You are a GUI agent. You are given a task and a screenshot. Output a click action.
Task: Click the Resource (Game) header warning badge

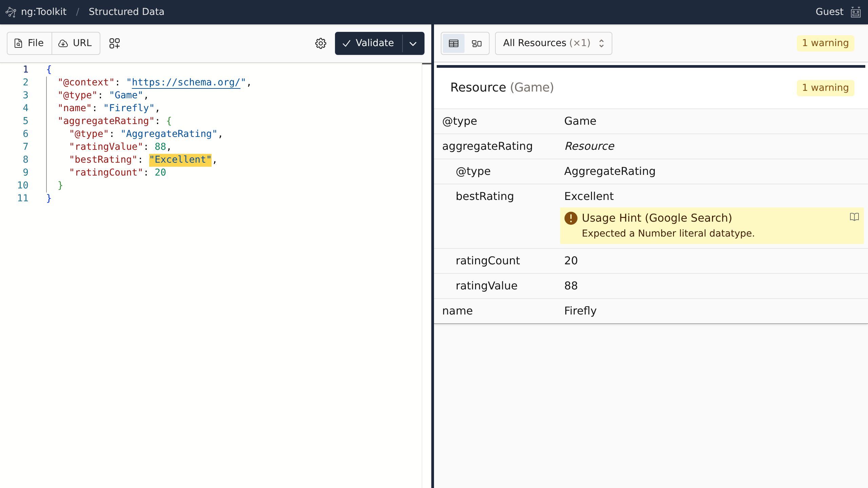tap(825, 88)
